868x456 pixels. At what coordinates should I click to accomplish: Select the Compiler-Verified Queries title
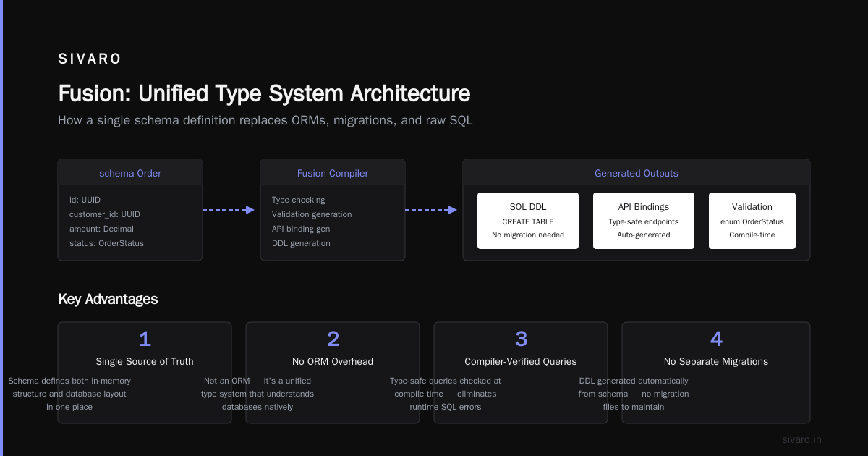click(x=521, y=361)
